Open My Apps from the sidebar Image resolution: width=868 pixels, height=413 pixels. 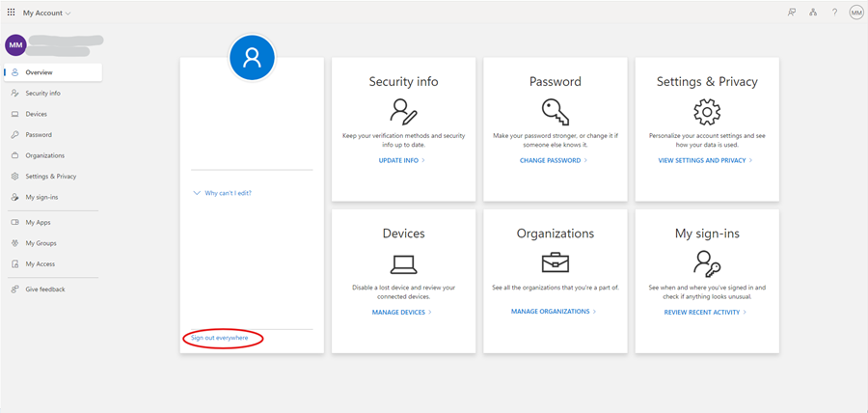point(38,222)
